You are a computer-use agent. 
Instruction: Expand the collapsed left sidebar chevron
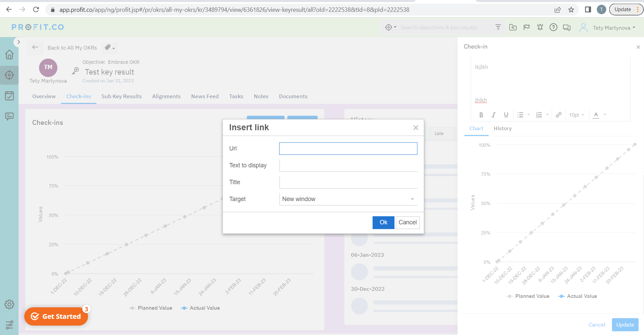tap(19, 42)
